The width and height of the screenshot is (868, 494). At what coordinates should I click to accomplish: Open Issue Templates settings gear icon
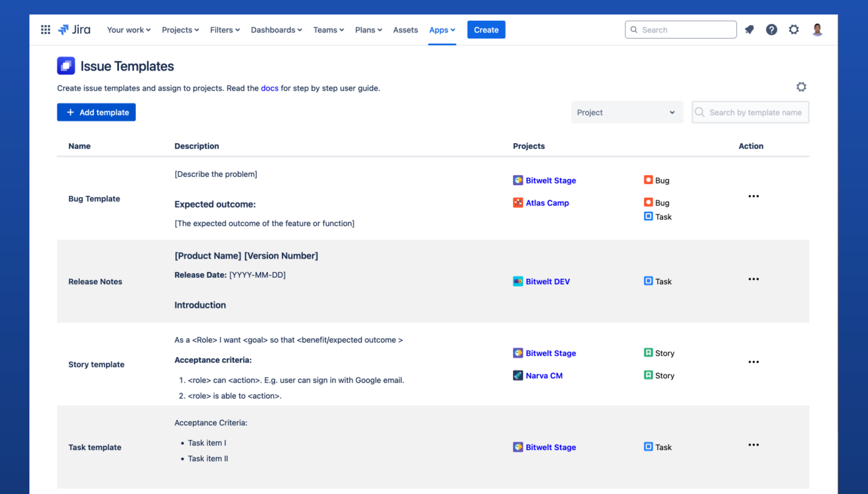(x=801, y=87)
